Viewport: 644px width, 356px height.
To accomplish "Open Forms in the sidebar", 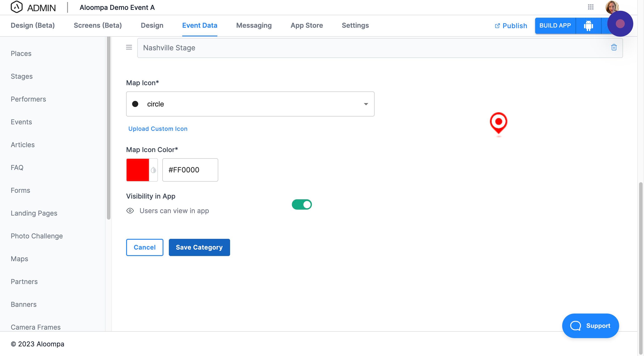I will click(20, 190).
